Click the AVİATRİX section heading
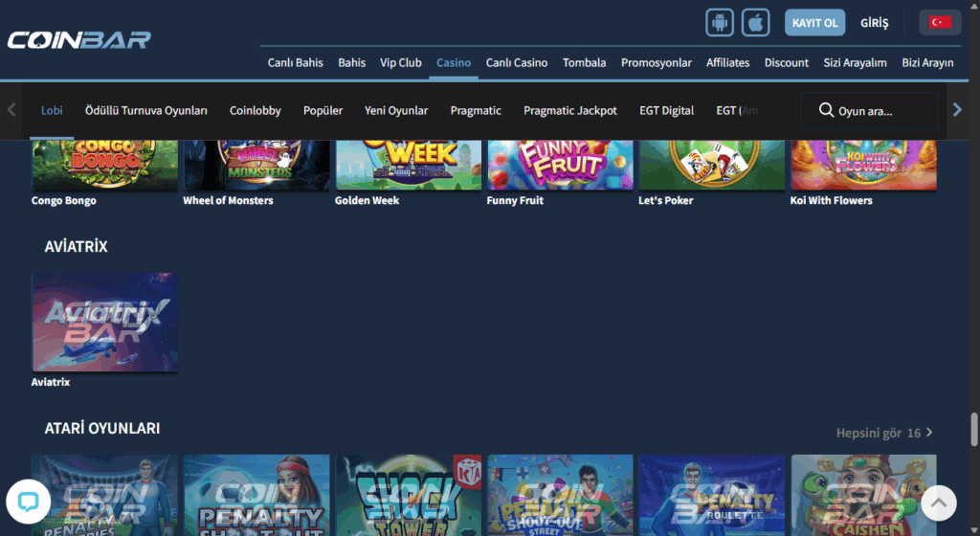980x536 pixels. pos(76,247)
